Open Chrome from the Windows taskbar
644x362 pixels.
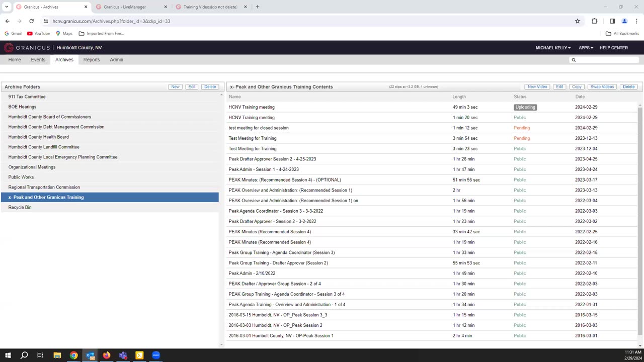pos(73,355)
